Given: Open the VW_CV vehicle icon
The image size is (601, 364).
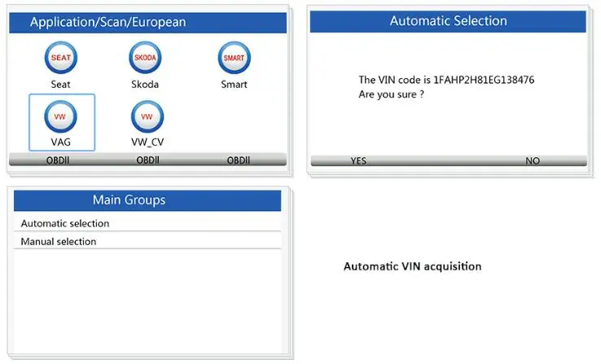Looking at the screenshot, I should click(x=147, y=116).
